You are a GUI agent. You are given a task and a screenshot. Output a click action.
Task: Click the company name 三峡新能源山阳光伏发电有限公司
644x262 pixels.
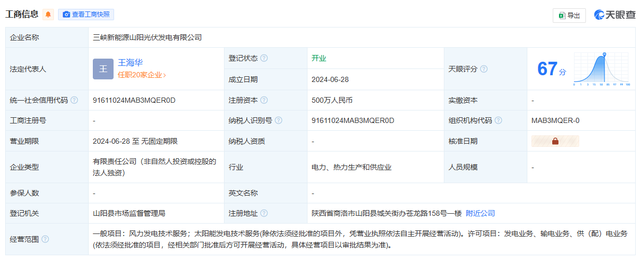tap(147, 37)
